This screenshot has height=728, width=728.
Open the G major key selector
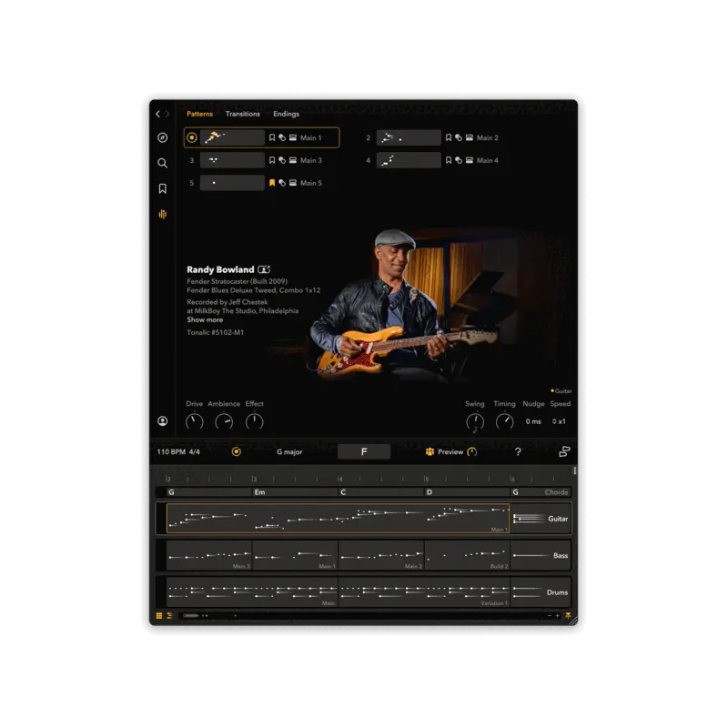pos(289,451)
